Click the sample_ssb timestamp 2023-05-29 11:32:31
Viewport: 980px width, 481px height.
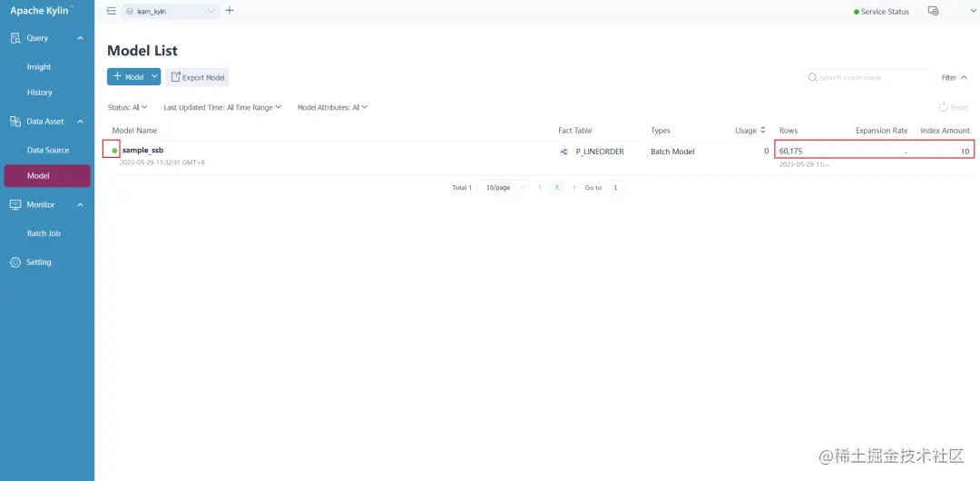point(162,162)
